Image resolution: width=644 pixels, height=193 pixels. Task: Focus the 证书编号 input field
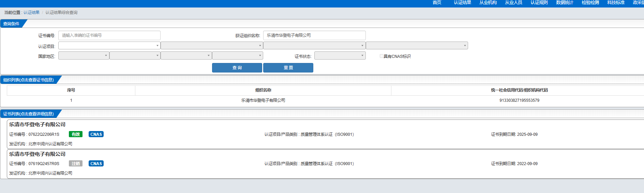pos(109,35)
